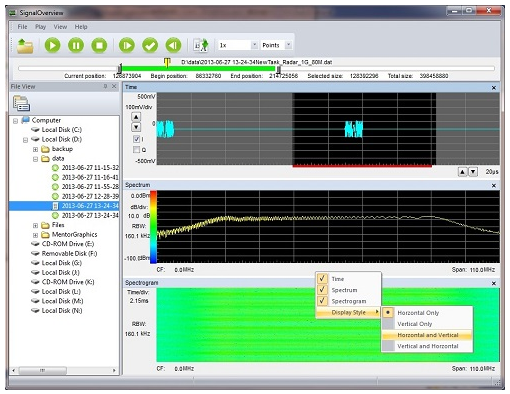The width and height of the screenshot is (510, 394).
Task: Stop playback with the green Stop button
Action: (x=99, y=45)
